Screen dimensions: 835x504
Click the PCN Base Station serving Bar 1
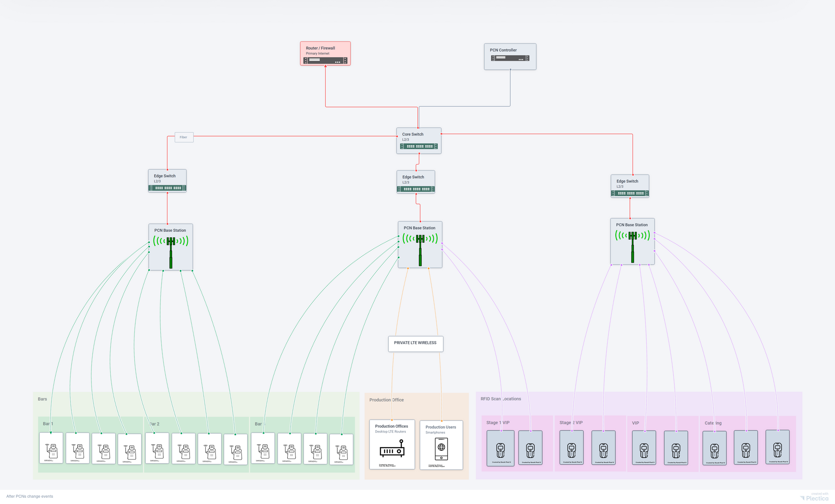[171, 247]
